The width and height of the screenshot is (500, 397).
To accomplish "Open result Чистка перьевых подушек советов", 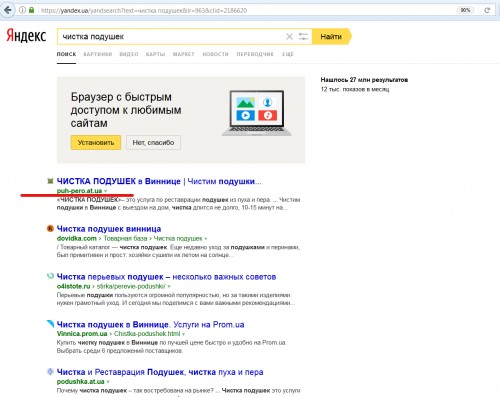I will (166, 277).
